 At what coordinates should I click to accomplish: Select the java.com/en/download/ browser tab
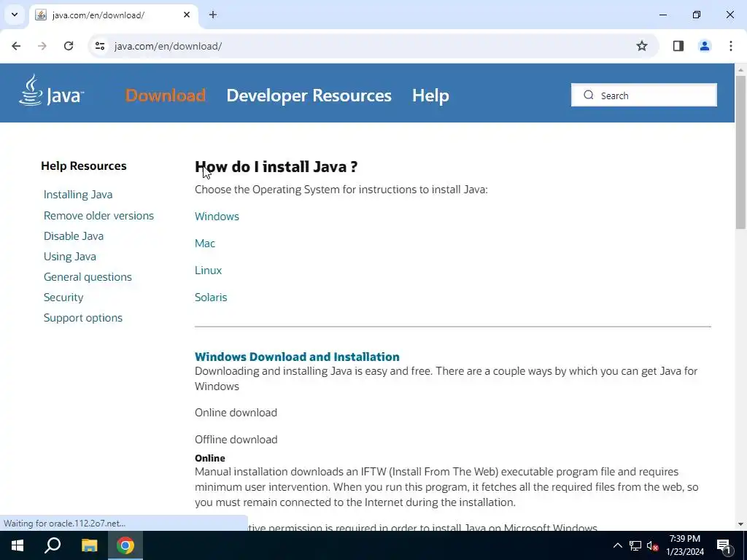pos(113,15)
